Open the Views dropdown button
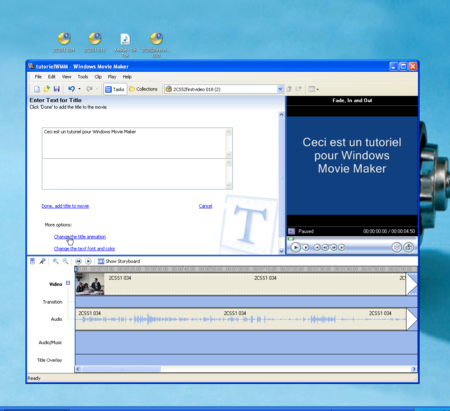This screenshot has width=450, height=411. pos(313,89)
